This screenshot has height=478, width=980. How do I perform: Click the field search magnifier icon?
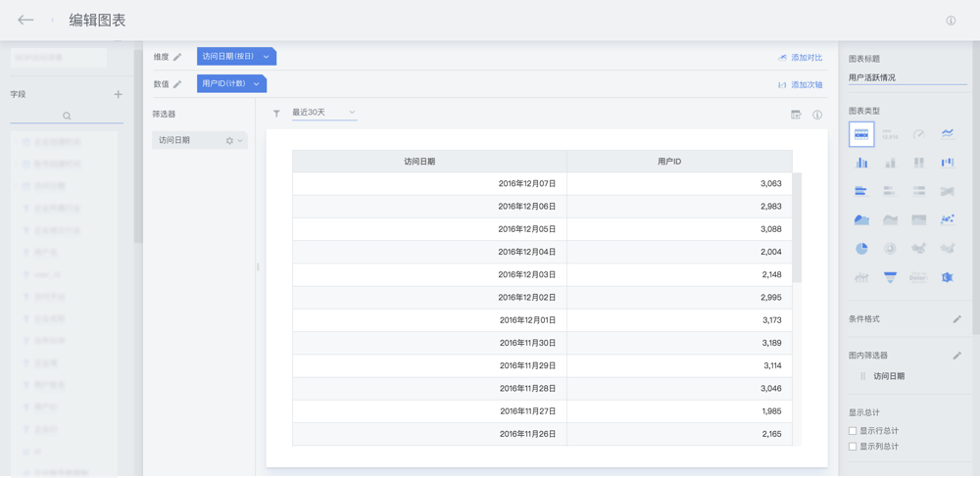pyautogui.click(x=67, y=116)
